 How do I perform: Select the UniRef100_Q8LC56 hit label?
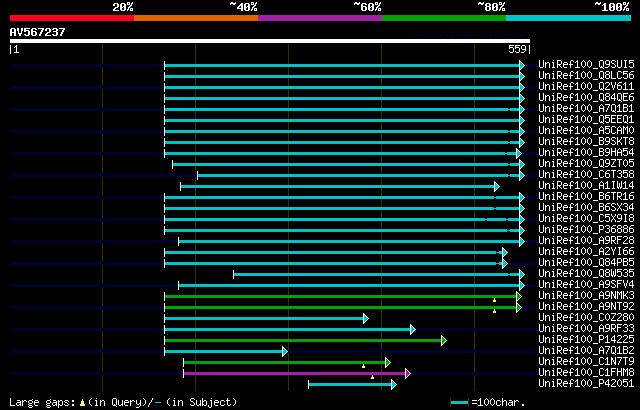(x=586, y=75)
